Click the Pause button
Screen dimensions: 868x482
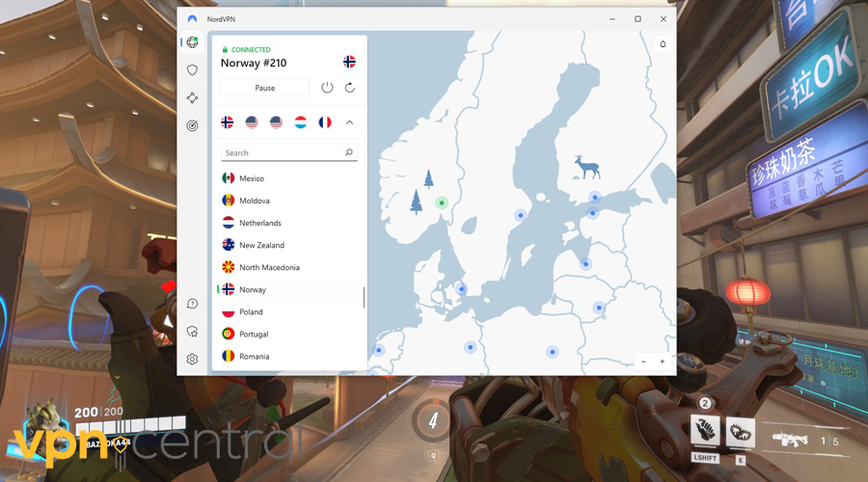click(264, 88)
